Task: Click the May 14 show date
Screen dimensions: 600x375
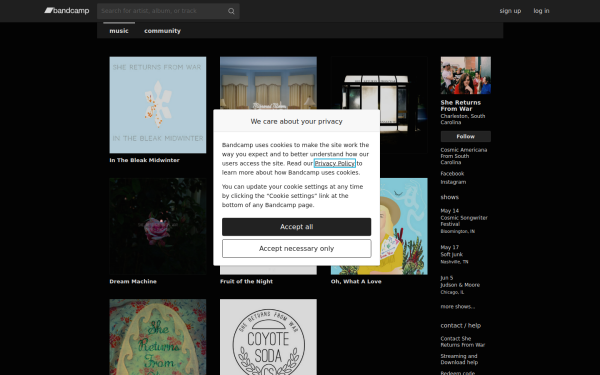Action: pos(449,211)
